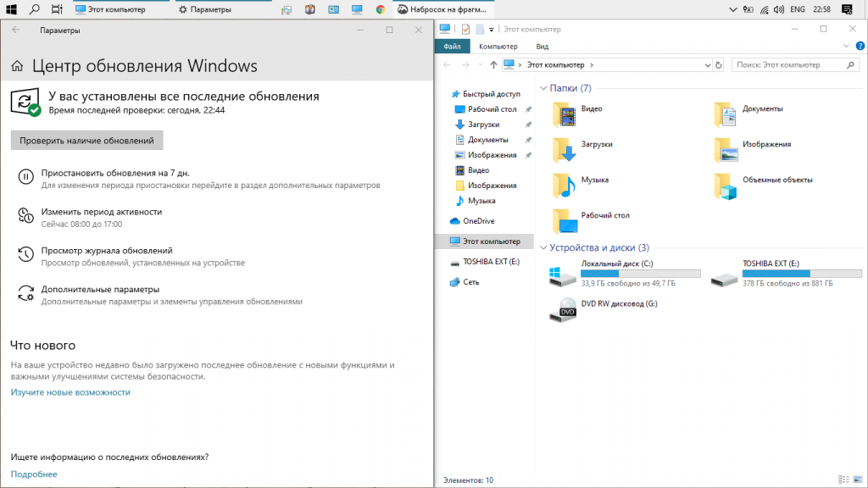
Task: Click the pause updates icon
Action: (x=25, y=176)
